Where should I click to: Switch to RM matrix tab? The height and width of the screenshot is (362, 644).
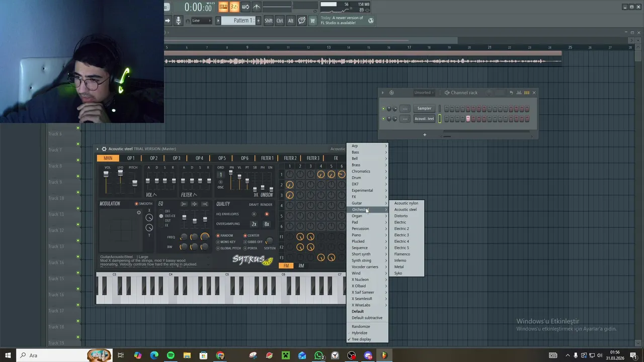click(301, 265)
